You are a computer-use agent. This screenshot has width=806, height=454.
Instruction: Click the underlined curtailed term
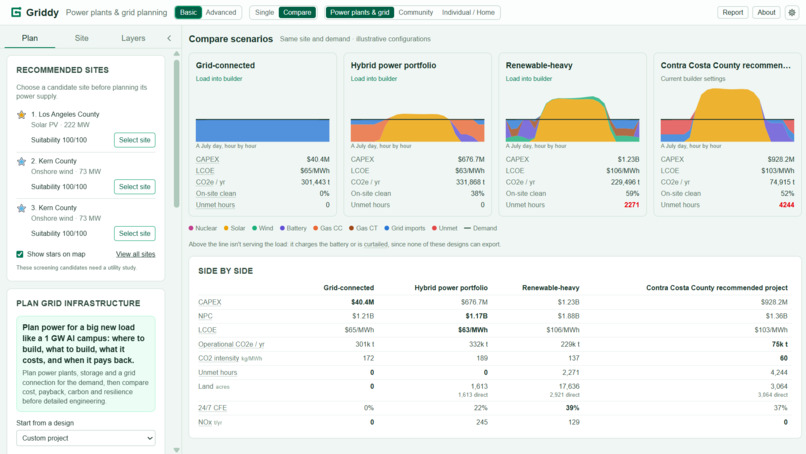376,244
